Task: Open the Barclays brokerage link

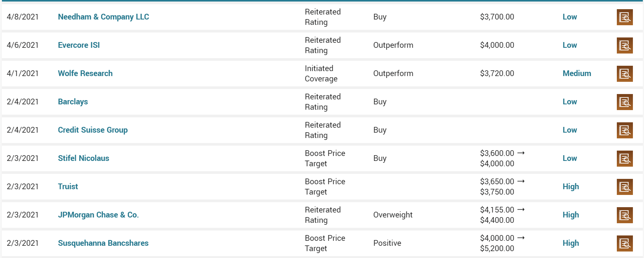Action: 73,102
